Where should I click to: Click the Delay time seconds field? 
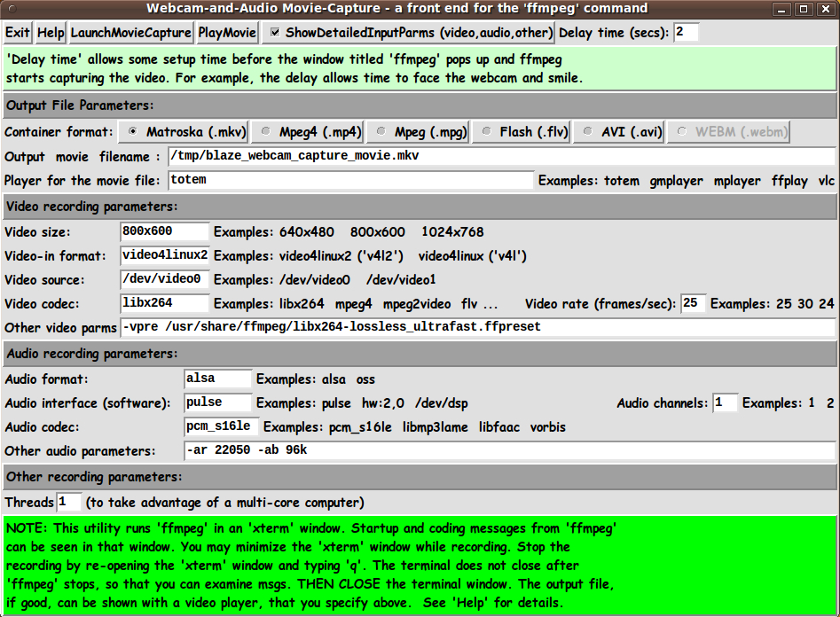[x=685, y=32]
